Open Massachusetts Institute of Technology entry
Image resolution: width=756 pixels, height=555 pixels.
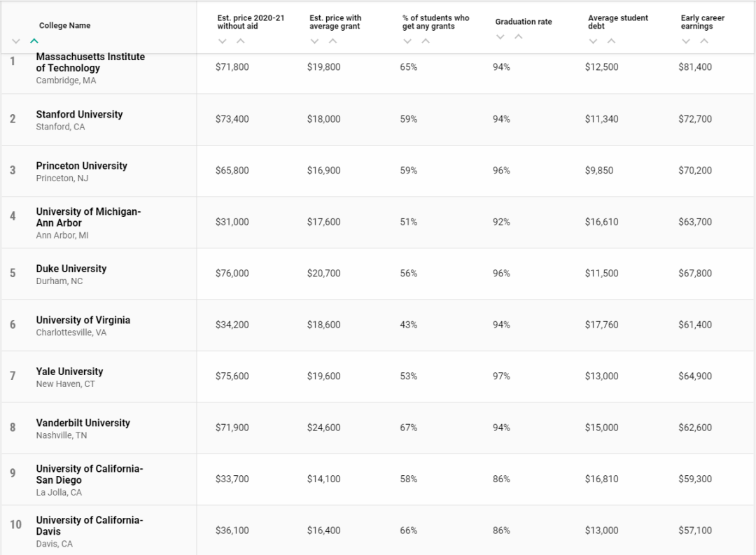[x=90, y=62]
